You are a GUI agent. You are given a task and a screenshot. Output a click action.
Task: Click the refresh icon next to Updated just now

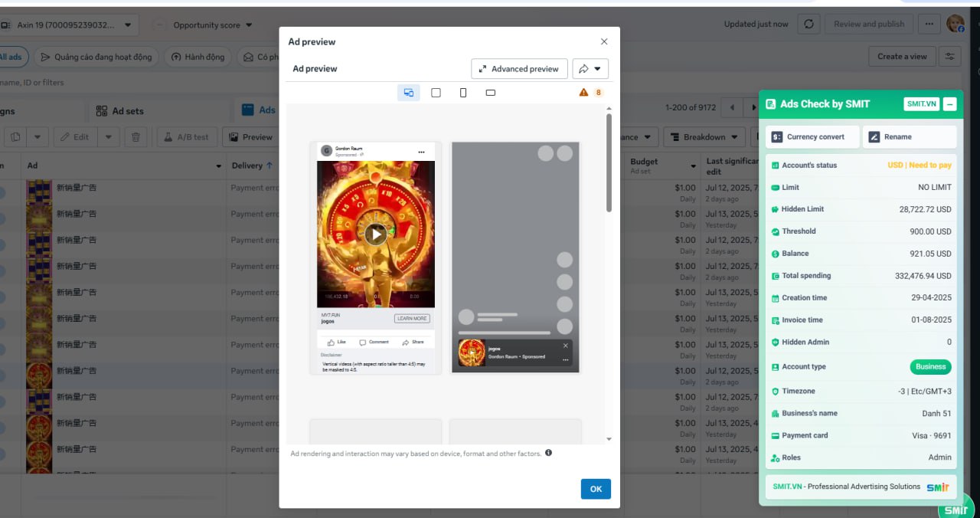click(808, 24)
